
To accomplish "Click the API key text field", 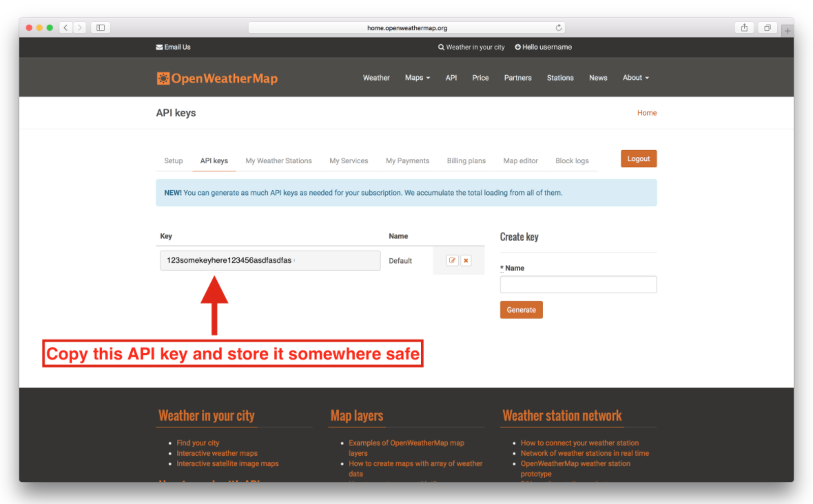I will click(x=270, y=260).
